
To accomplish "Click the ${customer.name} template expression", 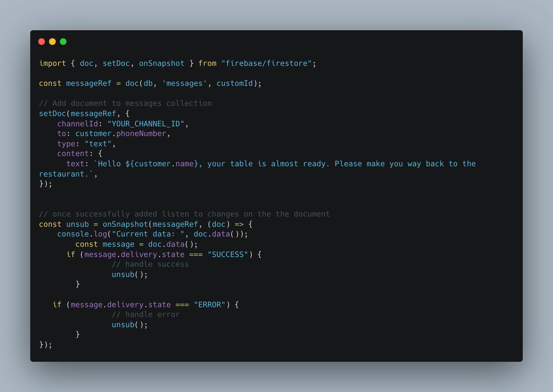I will [x=162, y=164].
